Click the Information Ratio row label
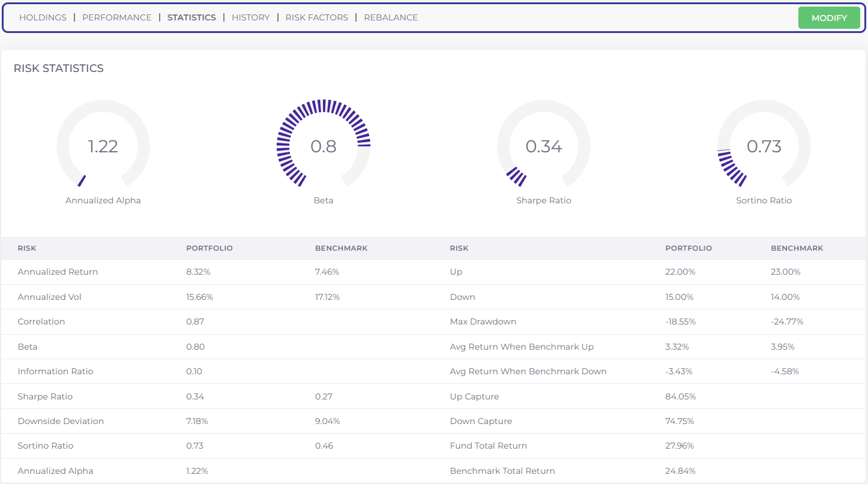 point(55,371)
